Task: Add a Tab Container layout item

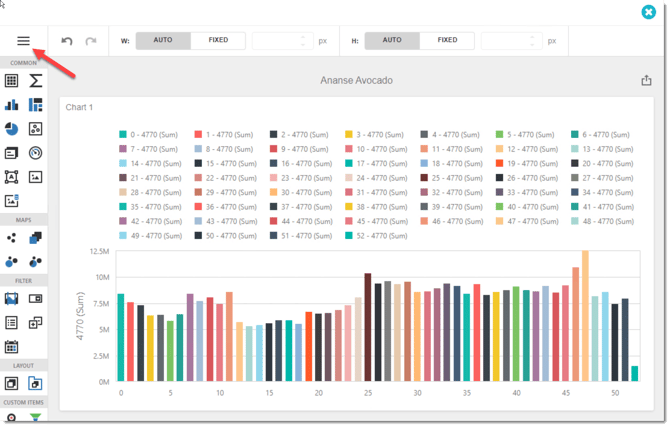Action: [35, 383]
